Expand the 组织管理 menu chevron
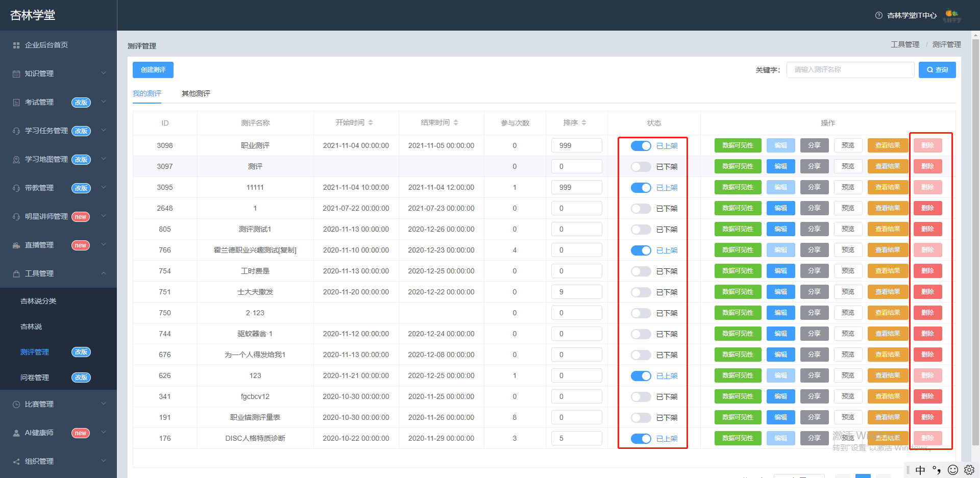This screenshot has height=478, width=980. coord(104,461)
